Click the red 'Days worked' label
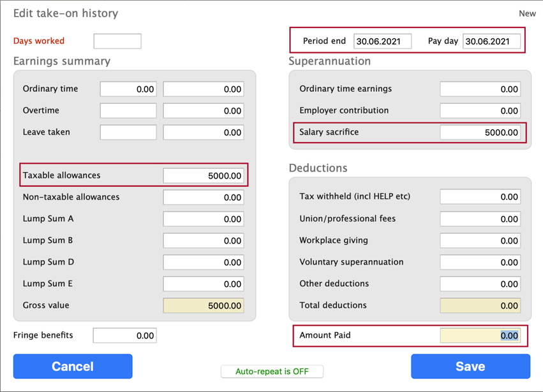 tap(39, 41)
